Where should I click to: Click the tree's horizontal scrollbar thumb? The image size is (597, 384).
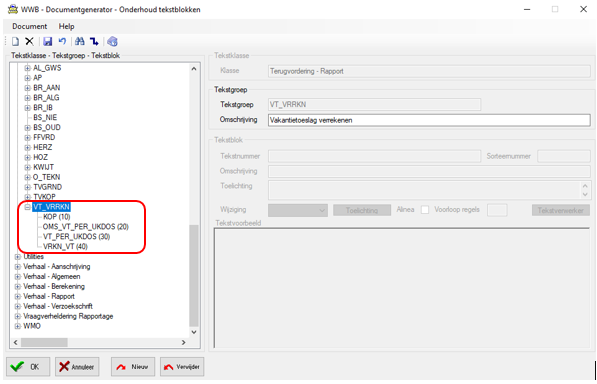coord(44,343)
